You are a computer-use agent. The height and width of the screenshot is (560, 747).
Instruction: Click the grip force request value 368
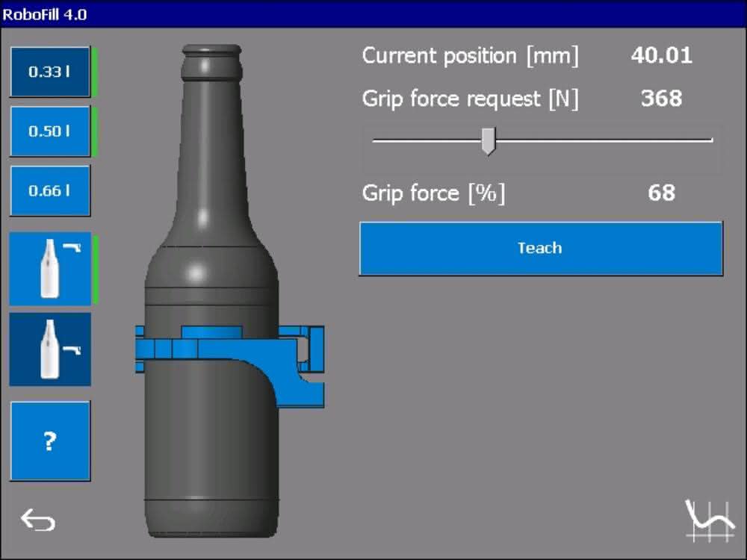[x=661, y=98]
